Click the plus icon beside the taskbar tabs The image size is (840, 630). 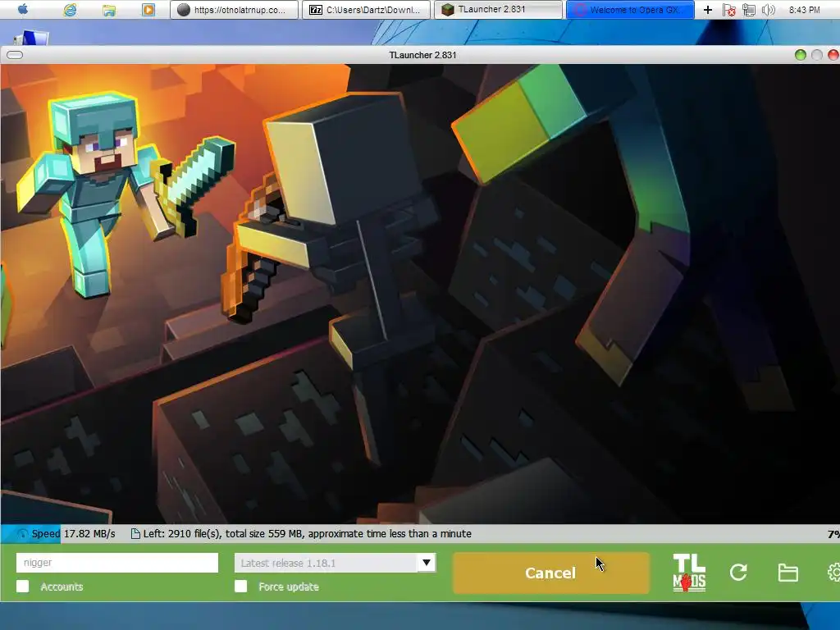click(x=708, y=10)
